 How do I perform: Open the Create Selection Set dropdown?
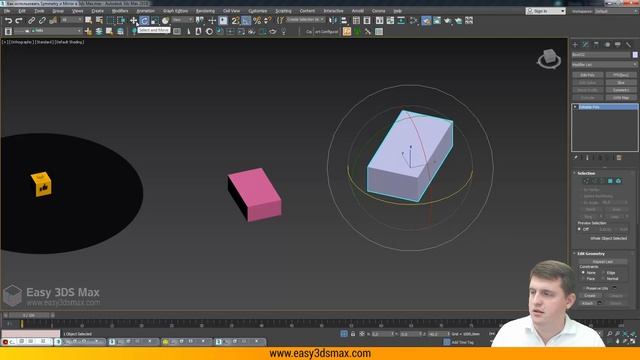(305, 20)
